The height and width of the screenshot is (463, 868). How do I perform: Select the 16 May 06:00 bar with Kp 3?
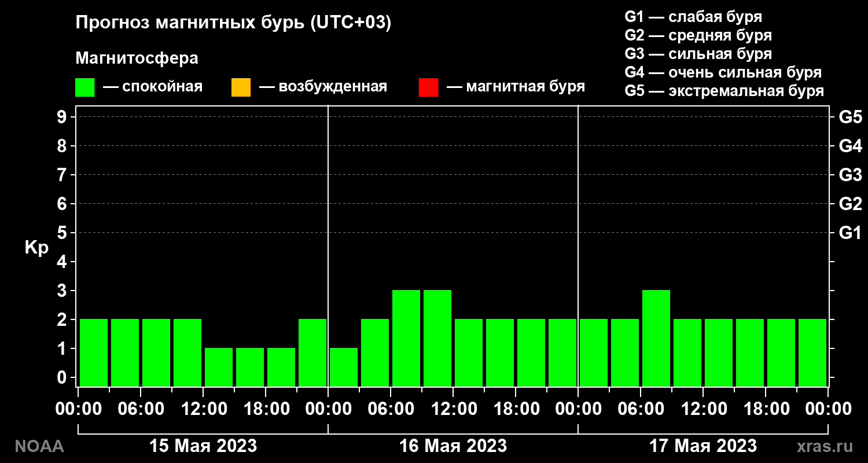tap(406, 338)
